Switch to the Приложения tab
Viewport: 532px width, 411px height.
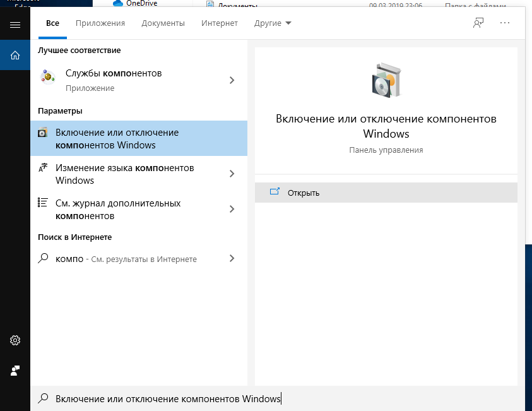coord(100,23)
